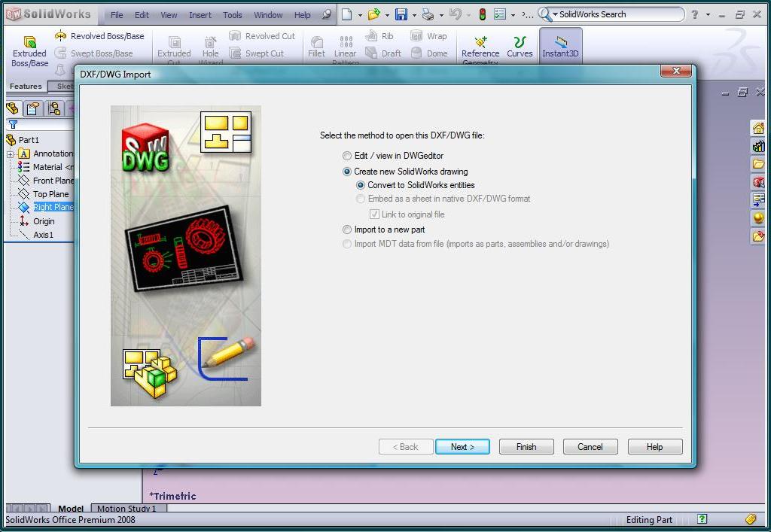
Task: Open the File Explorer folder task pane icon
Action: coord(758,163)
